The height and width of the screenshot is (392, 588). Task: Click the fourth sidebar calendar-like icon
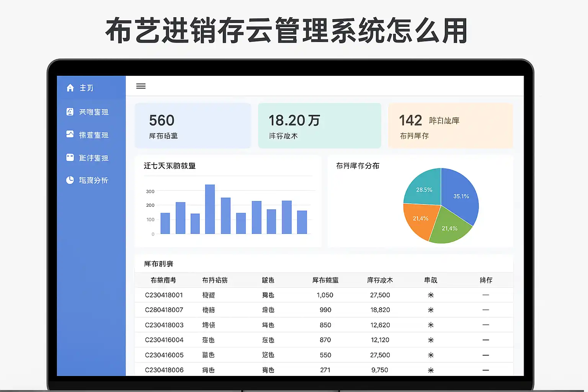70,157
